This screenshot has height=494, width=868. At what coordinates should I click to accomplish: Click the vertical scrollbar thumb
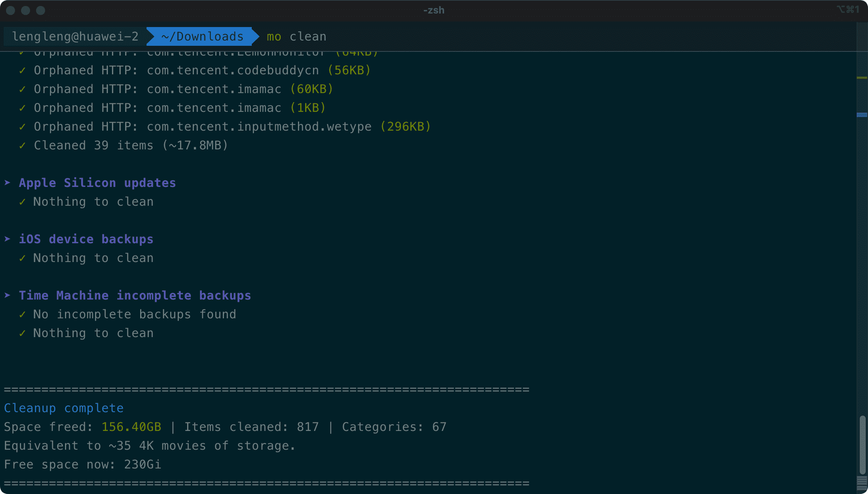pos(862,445)
